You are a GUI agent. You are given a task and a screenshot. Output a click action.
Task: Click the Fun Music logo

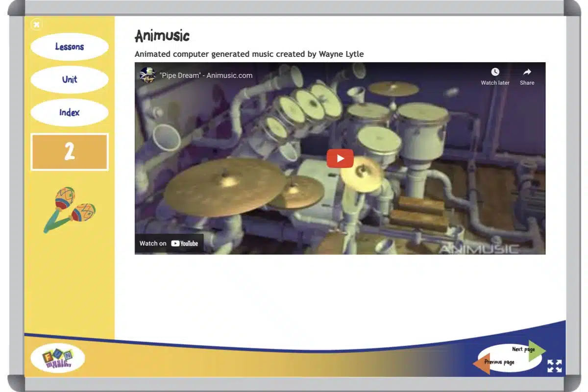pyautogui.click(x=57, y=358)
